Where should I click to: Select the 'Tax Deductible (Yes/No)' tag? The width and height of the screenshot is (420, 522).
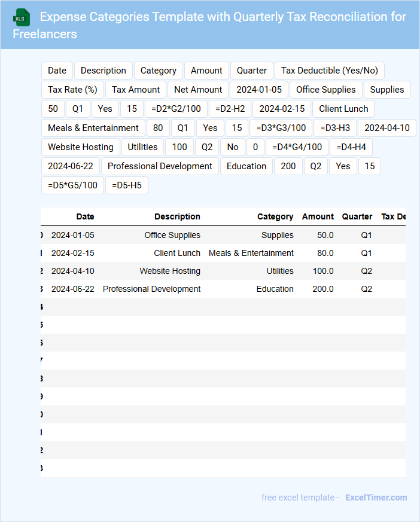point(330,71)
